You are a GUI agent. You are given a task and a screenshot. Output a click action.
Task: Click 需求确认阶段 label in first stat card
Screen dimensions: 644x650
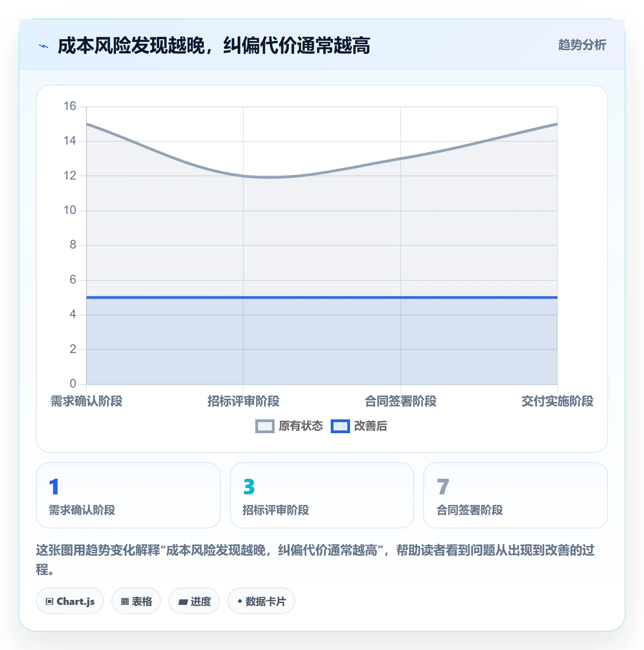tap(82, 510)
